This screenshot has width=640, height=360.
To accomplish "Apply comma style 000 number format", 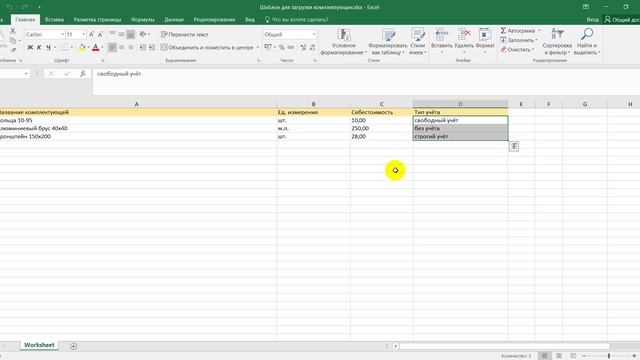I will click(291, 48).
